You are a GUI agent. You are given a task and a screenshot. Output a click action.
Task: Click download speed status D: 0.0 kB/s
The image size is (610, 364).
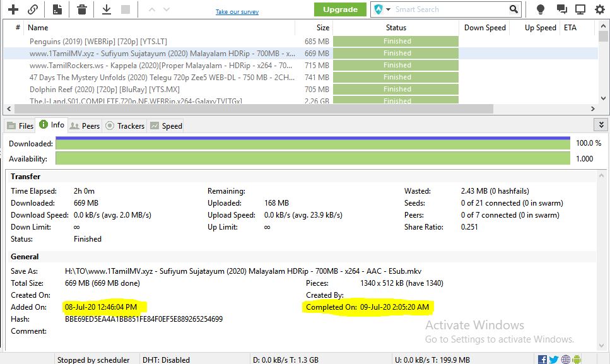coord(286,360)
